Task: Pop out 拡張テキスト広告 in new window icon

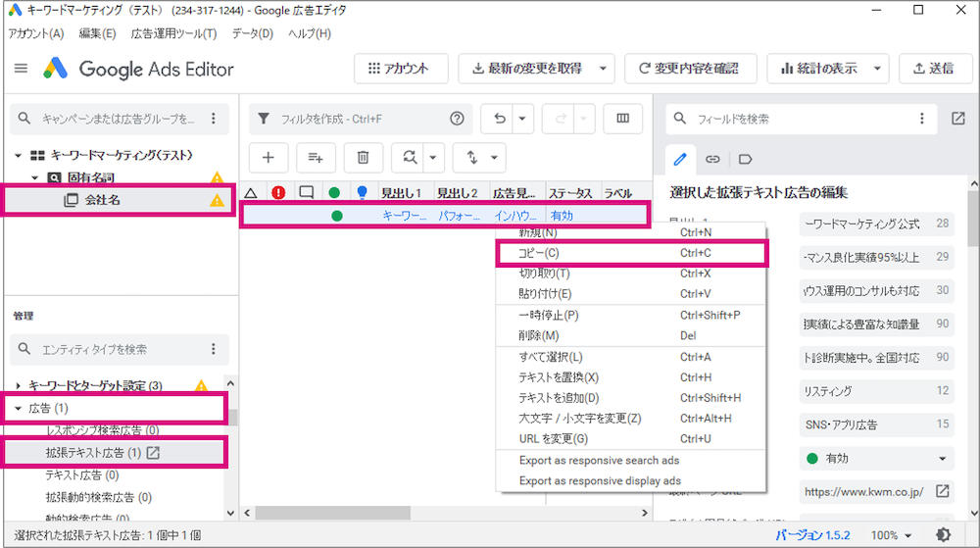Action: (153, 452)
